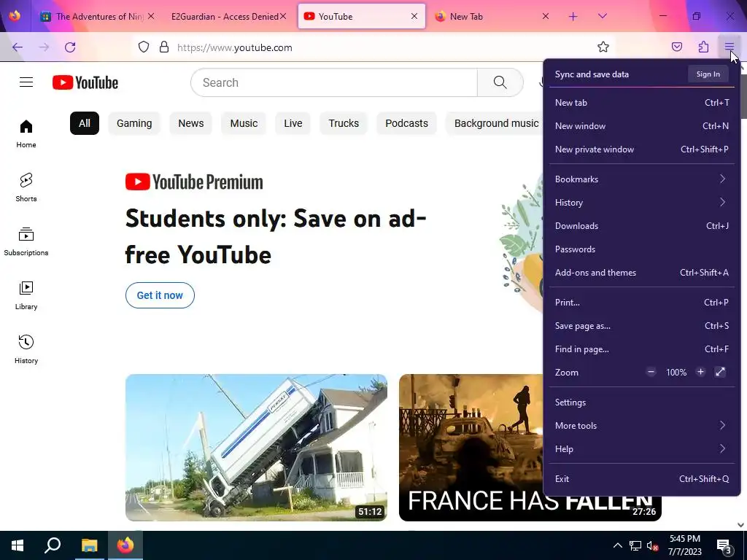Select the Live filter chip

click(293, 123)
